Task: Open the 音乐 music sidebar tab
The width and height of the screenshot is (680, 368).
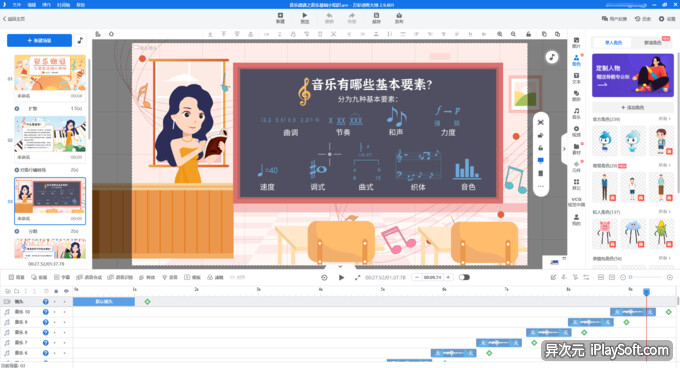Action: [576, 114]
